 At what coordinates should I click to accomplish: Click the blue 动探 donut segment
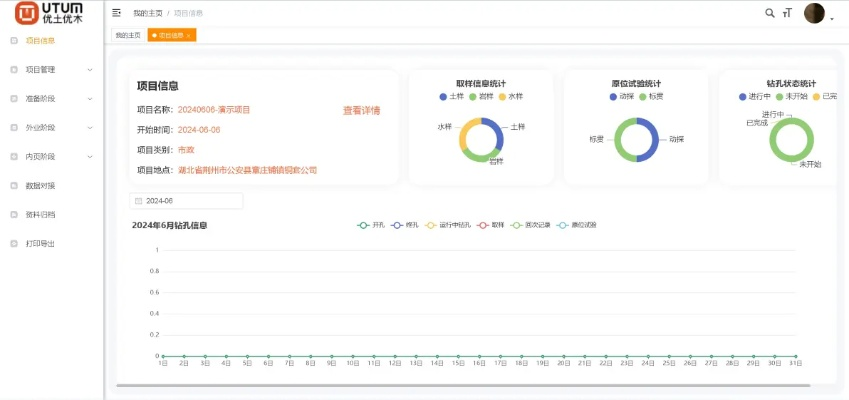(653, 140)
